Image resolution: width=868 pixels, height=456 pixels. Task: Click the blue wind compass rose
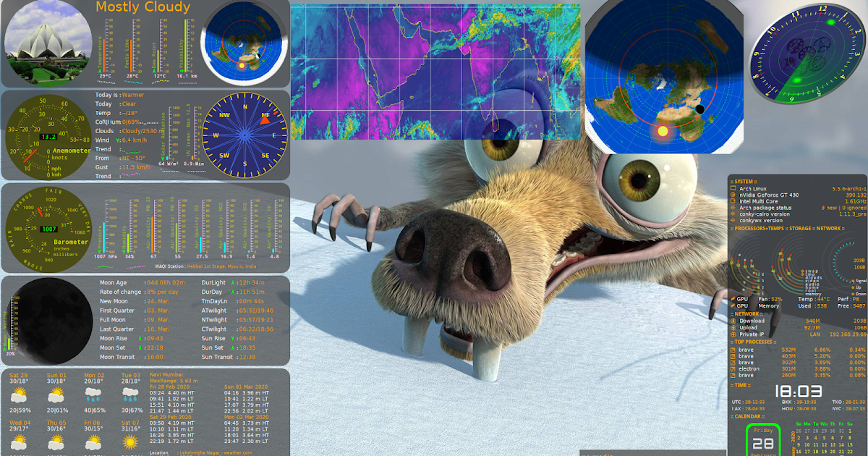pos(245,135)
